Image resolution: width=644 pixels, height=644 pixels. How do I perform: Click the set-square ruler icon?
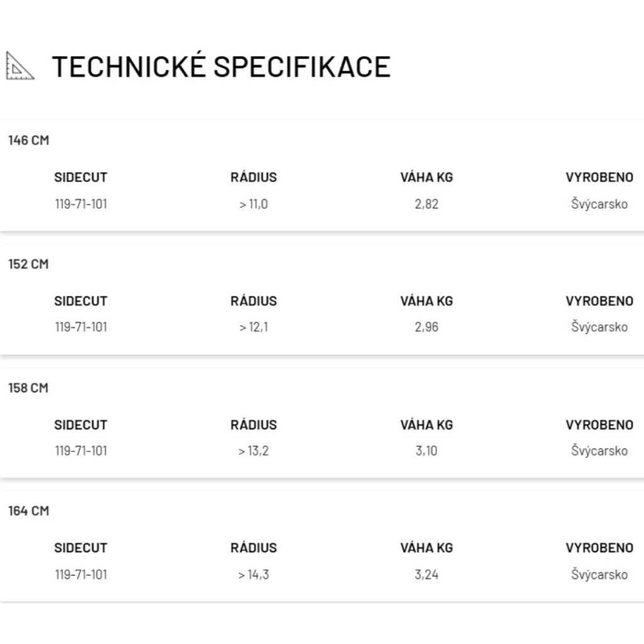click(x=19, y=66)
